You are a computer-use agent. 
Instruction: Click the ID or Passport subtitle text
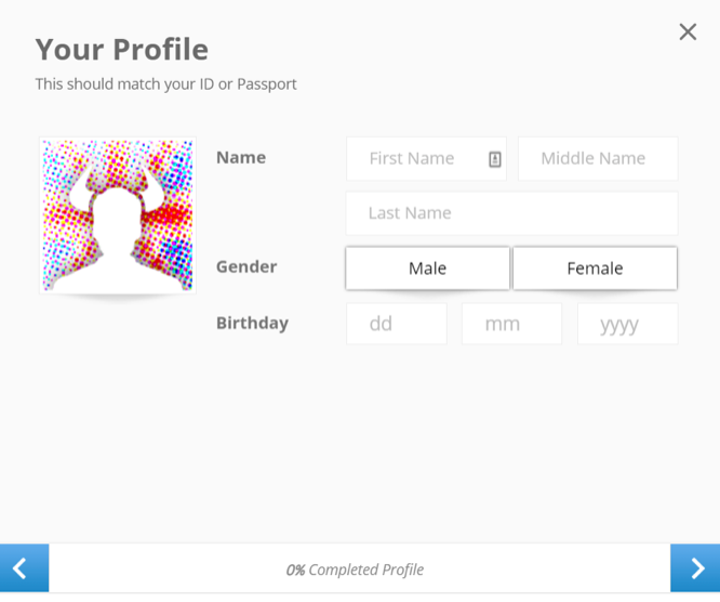pyautogui.click(x=166, y=84)
